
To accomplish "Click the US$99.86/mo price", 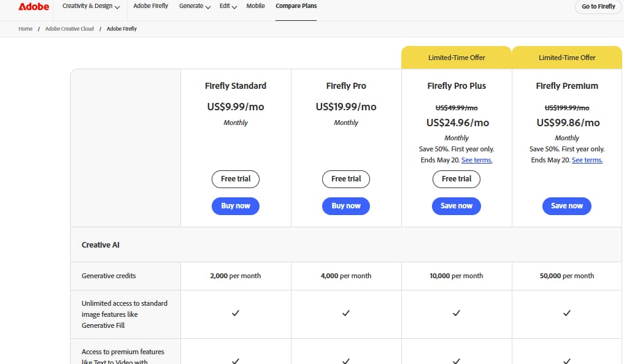I will [568, 123].
